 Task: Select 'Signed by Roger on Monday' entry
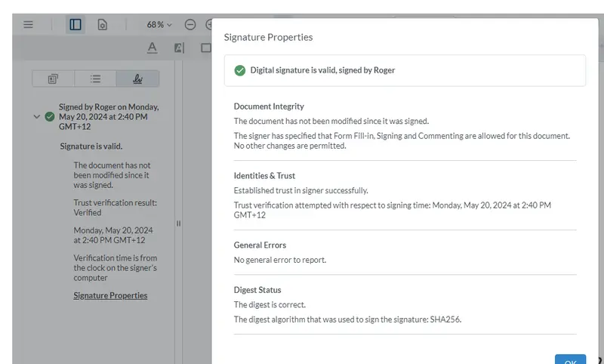pos(109,117)
